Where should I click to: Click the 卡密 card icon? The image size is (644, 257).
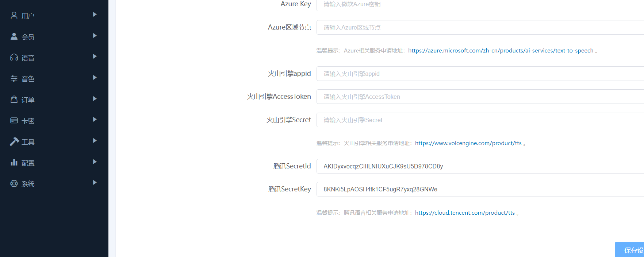click(14, 120)
